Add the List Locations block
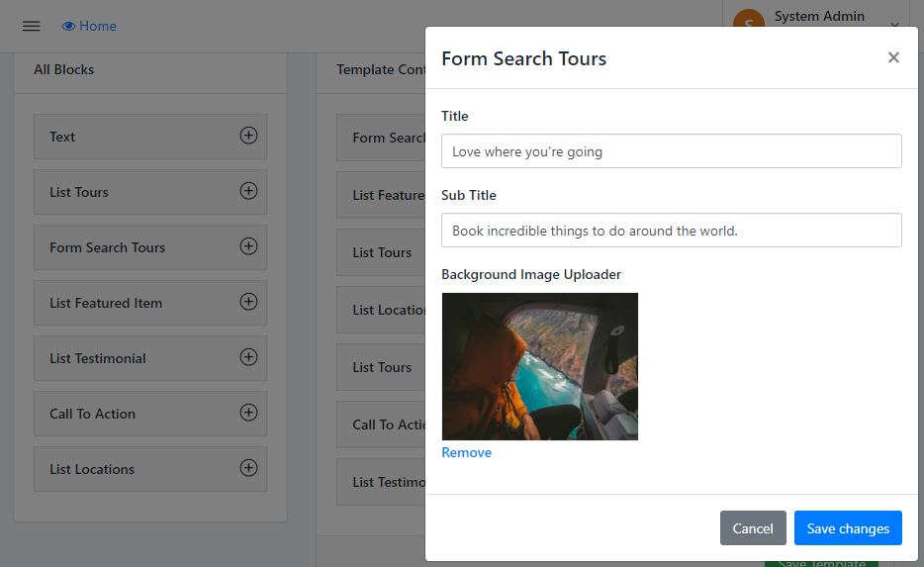Image resolution: width=924 pixels, height=567 pixels. click(x=248, y=468)
